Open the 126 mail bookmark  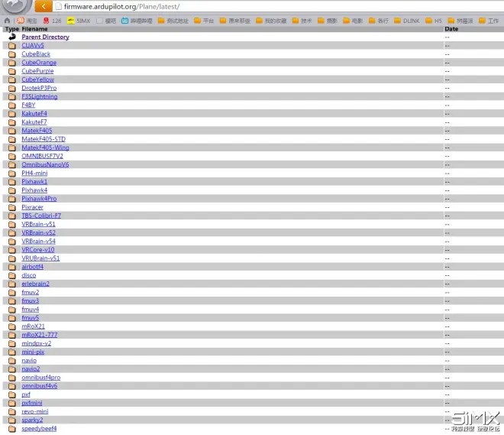click(52, 21)
